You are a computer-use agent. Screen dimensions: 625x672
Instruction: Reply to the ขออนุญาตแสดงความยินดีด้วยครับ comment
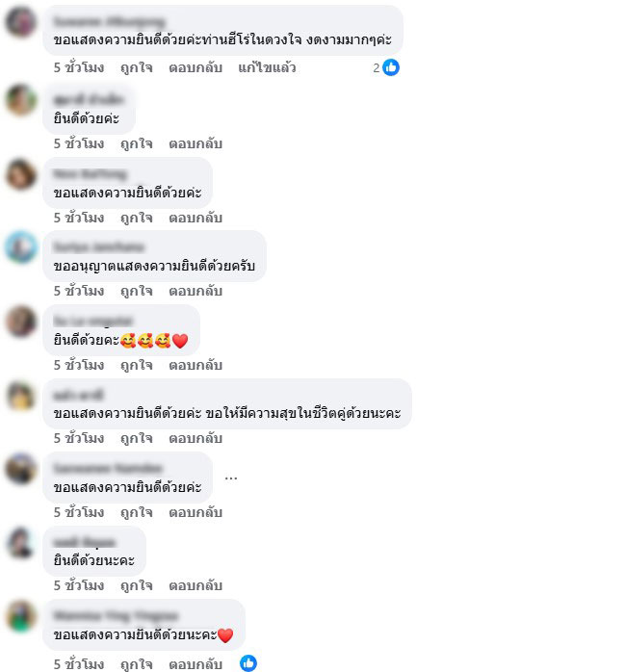click(x=195, y=291)
